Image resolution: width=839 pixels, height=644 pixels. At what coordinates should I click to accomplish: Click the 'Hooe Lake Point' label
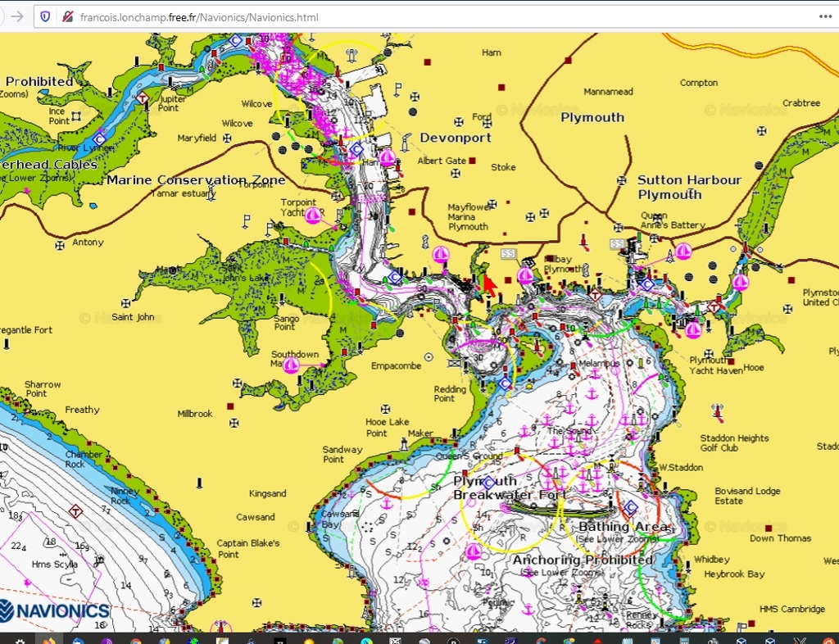coord(387,428)
